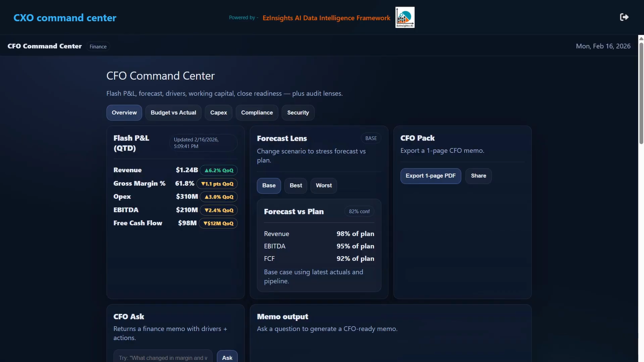Click Export 1-page PDF button

click(431, 176)
